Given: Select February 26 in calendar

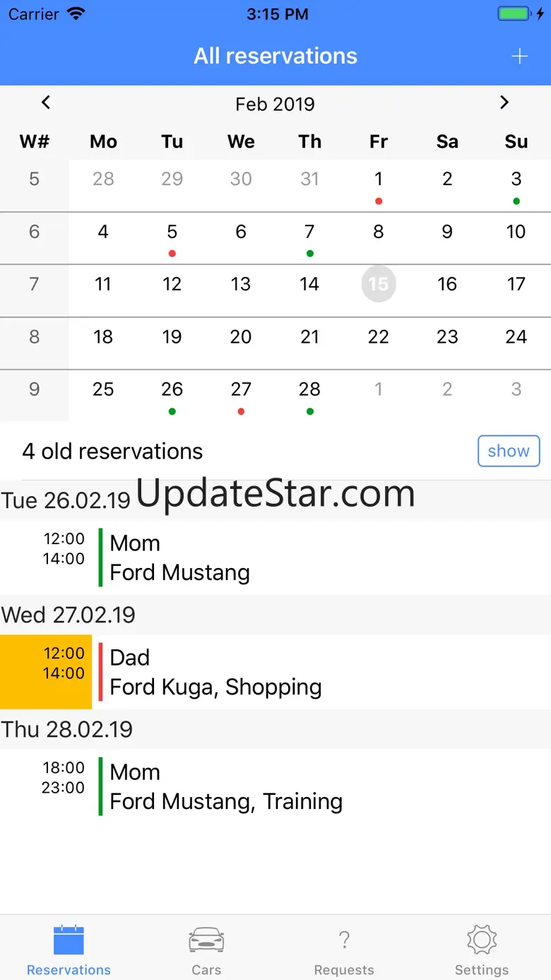Looking at the screenshot, I should click(172, 390).
